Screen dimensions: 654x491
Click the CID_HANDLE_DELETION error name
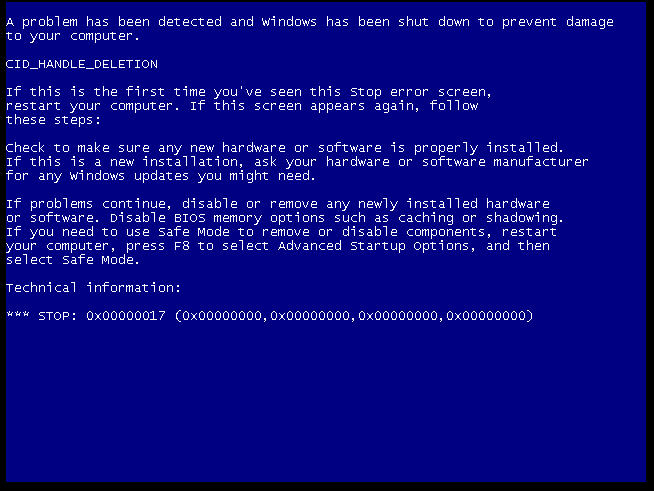(82, 64)
